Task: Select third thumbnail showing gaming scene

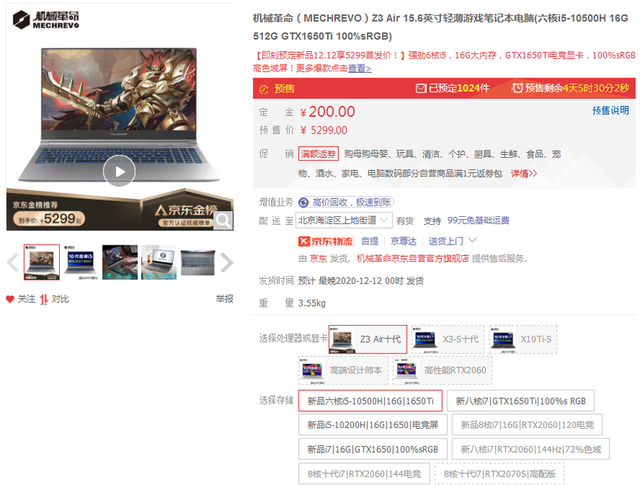Action: pos(120,262)
